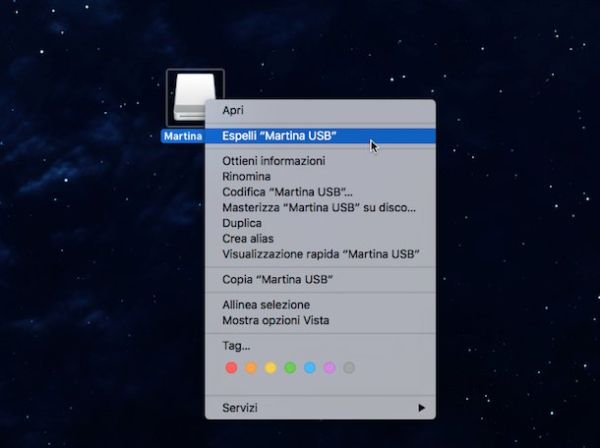This screenshot has width=600, height=448.
Task: Choose Copia "Martina USB" entry
Action: click(x=320, y=279)
